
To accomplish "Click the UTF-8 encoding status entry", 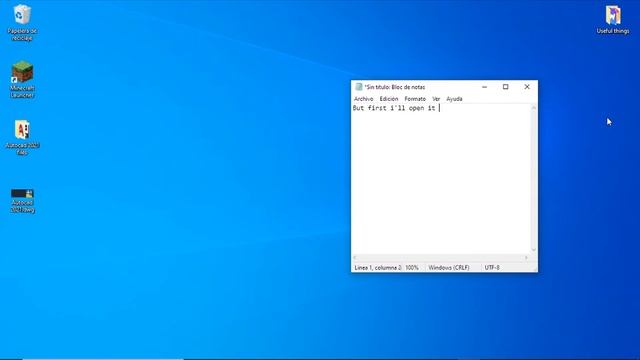I will click(x=492, y=268).
